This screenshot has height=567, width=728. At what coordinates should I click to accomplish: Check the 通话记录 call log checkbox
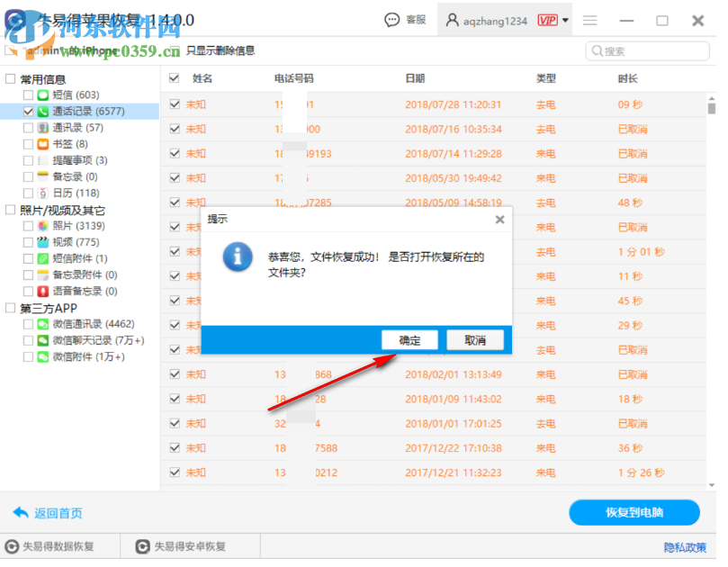coord(28,111)
